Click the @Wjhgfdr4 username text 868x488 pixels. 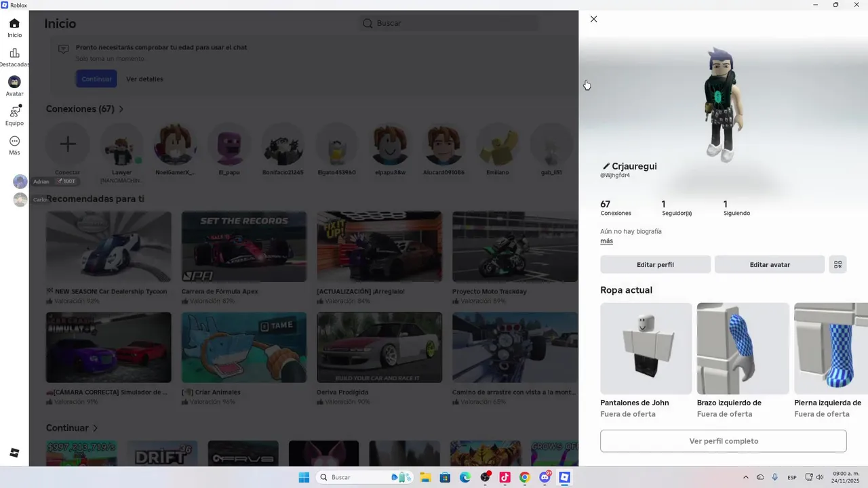point(615,176)
